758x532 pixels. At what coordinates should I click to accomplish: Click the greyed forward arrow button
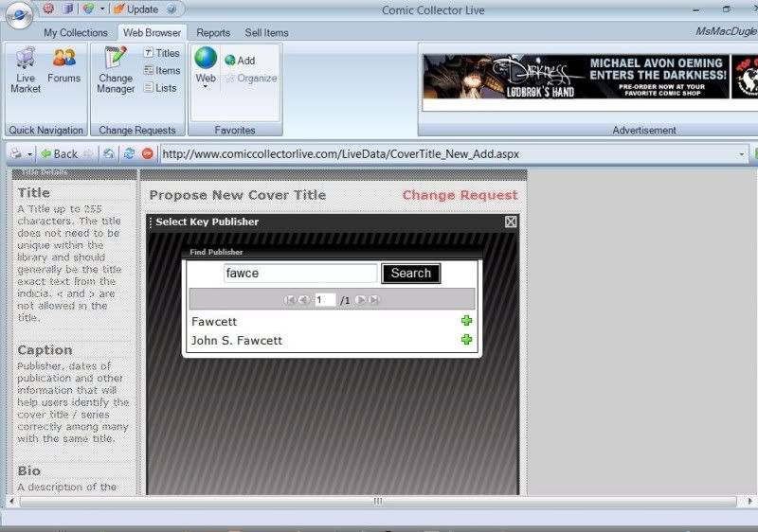point(88,154)
